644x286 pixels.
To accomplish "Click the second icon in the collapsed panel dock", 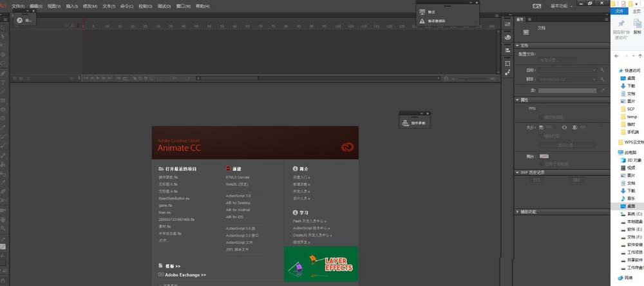I will [x=507, y=37].
